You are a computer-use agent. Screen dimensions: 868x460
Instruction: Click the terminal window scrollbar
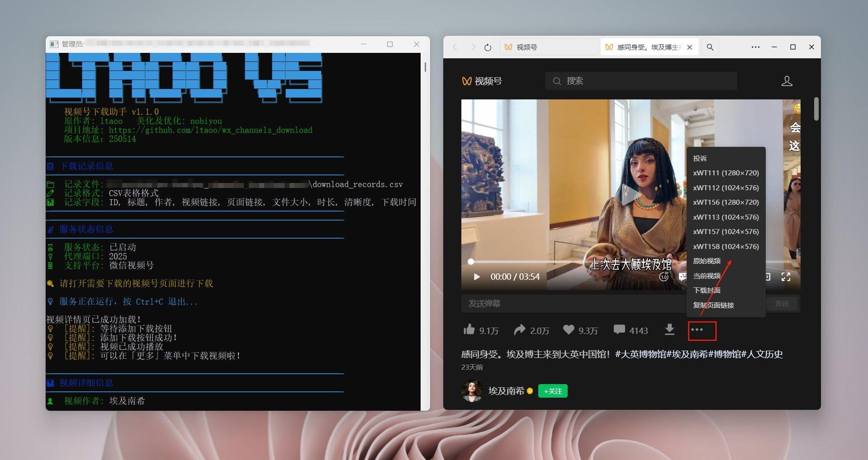(x=425, y=67)
